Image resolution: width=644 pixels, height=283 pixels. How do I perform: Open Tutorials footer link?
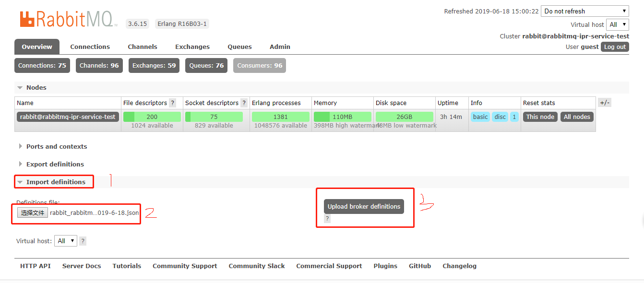coord(127,266)
